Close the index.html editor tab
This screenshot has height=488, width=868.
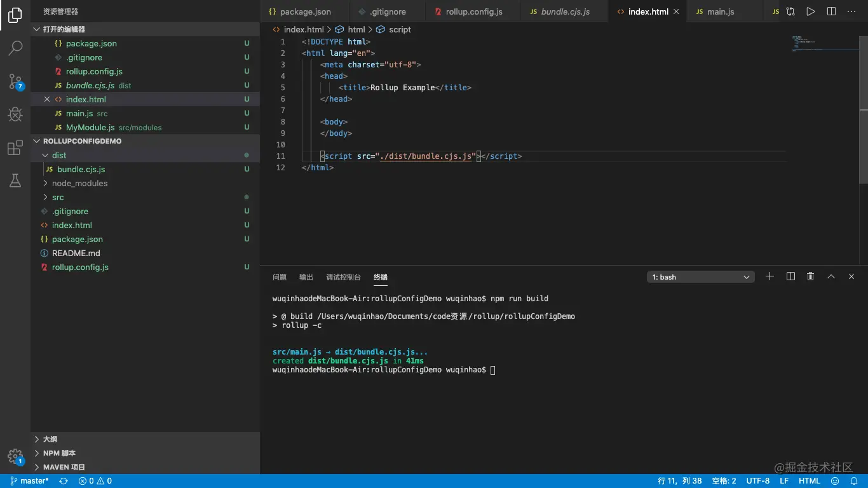[x=676, y=11]
